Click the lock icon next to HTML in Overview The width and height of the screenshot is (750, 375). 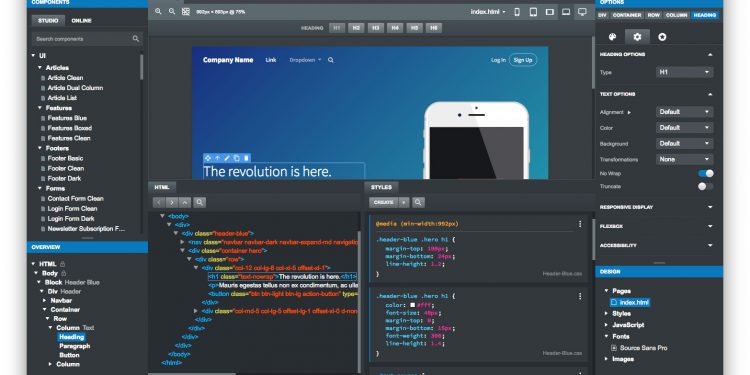(x=62, y=264)
